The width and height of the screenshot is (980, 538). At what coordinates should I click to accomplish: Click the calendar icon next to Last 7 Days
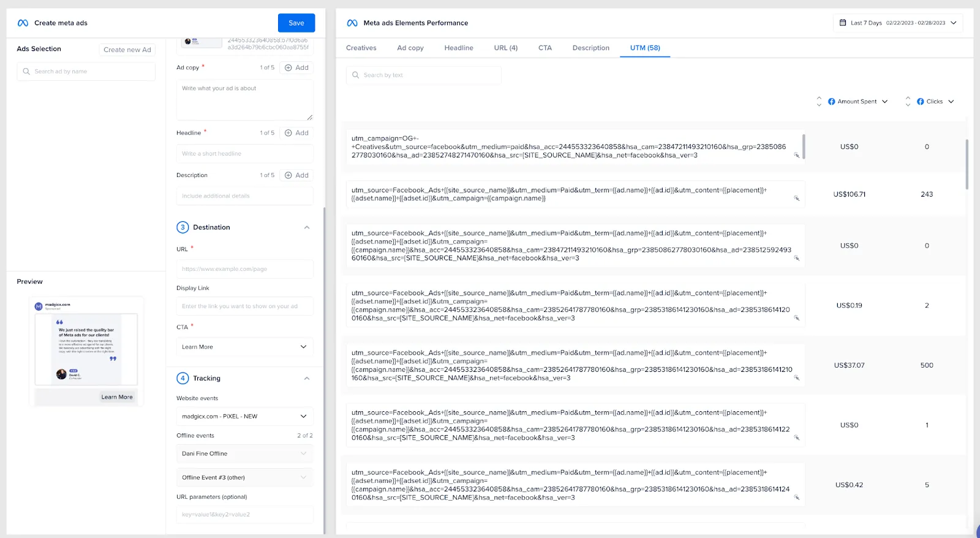(x=843, y=23)
